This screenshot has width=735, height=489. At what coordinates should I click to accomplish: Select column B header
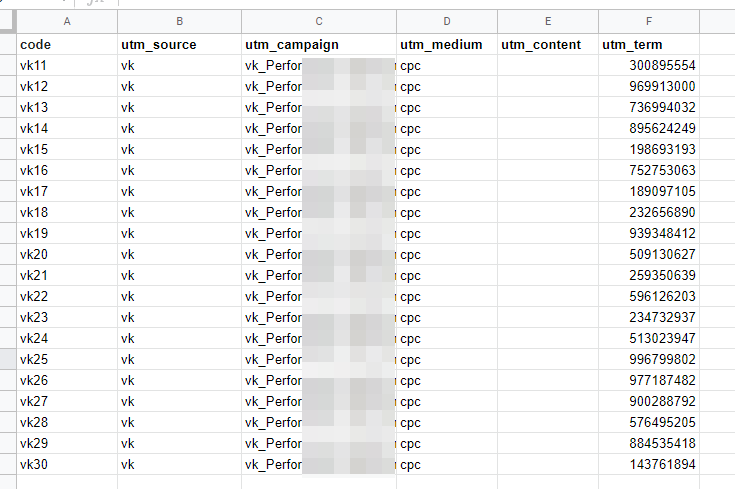tap(179, 21)
